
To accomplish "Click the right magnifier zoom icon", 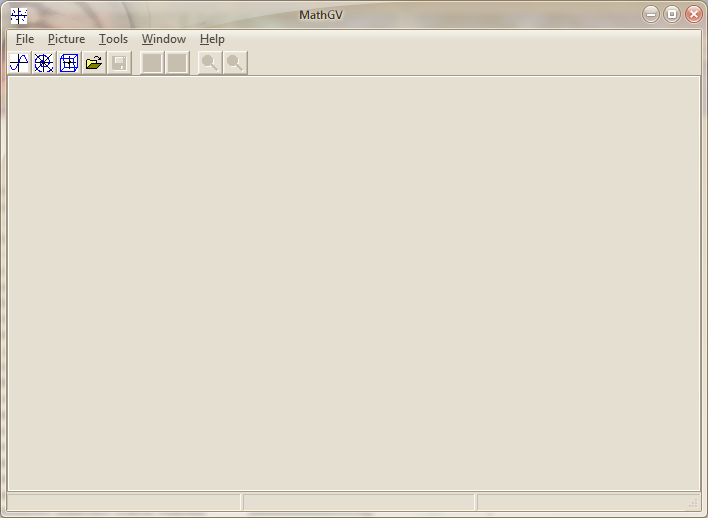I will click(235, 63).
